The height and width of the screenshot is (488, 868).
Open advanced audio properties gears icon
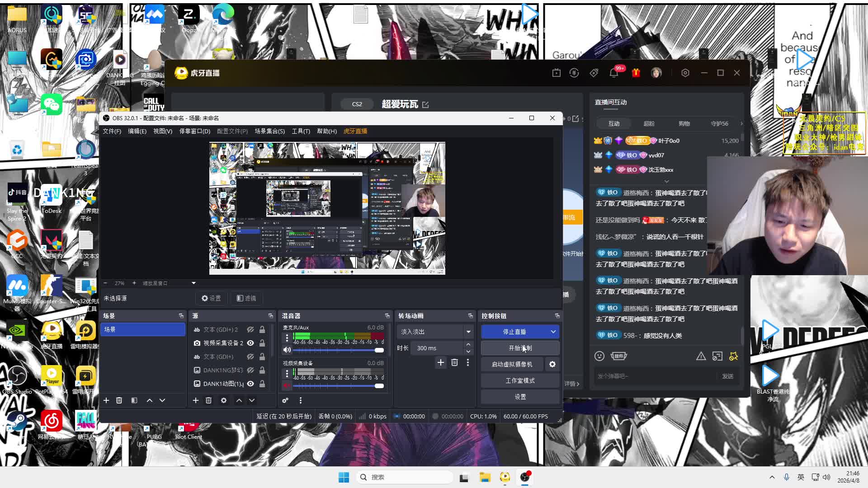pos(285,400)
